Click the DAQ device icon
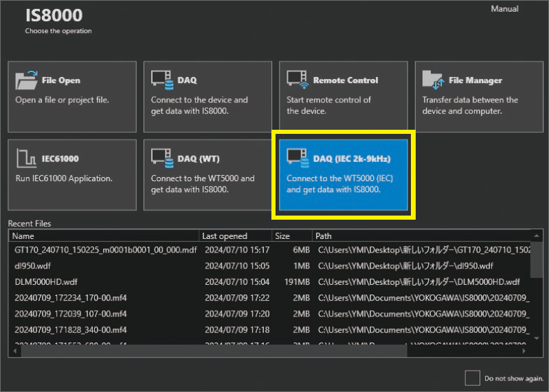The height and width of the screenshot is (392, 549). coord(162,80)
